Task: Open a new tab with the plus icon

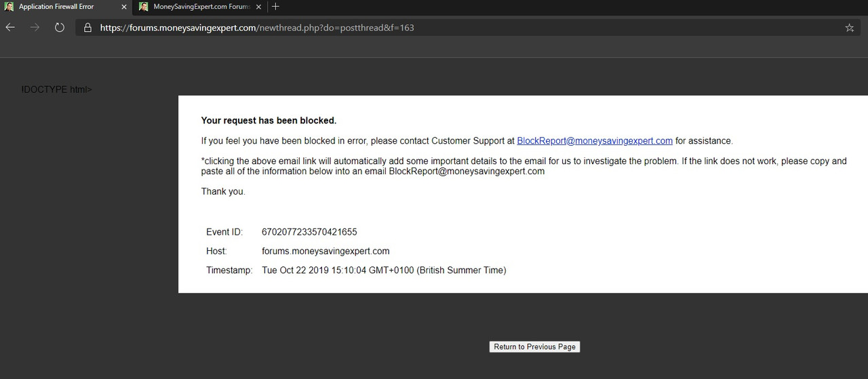Action: [x=275, y=7]
